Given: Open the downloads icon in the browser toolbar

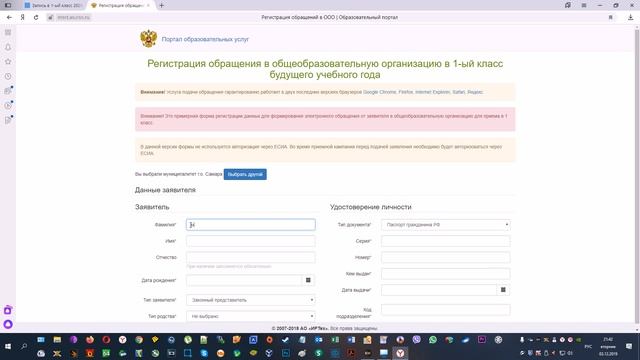Looking at the screenshot, I should (631, 17).
